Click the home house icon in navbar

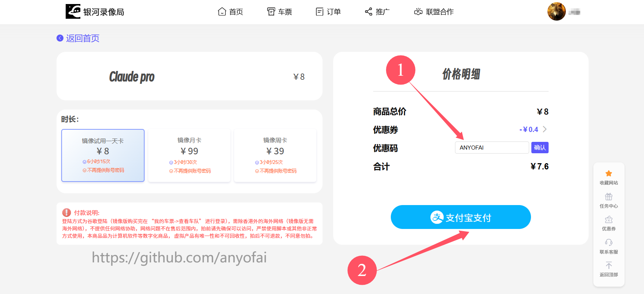coord(222,12)
